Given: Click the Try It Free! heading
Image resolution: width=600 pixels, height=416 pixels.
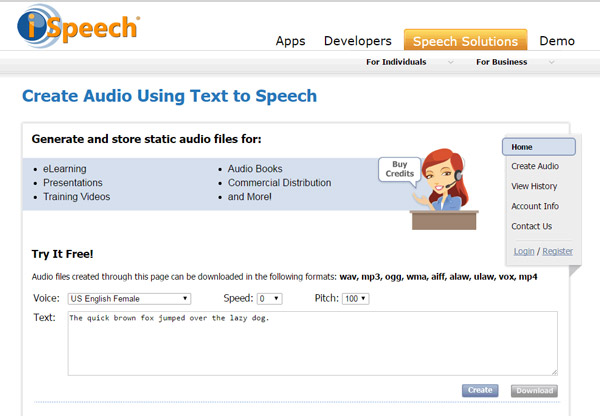Looking at the screenshot, I should 62,254.
